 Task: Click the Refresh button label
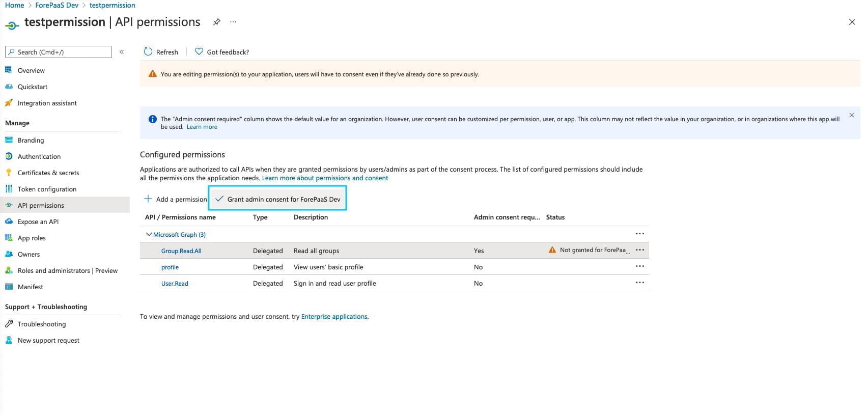coord(167,52)
